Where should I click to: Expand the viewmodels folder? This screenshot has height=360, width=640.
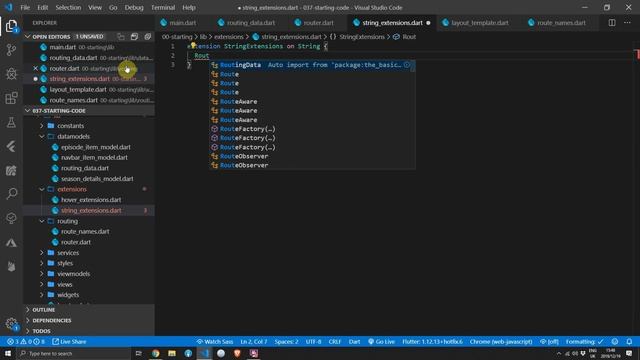click(x=42, y=274)
